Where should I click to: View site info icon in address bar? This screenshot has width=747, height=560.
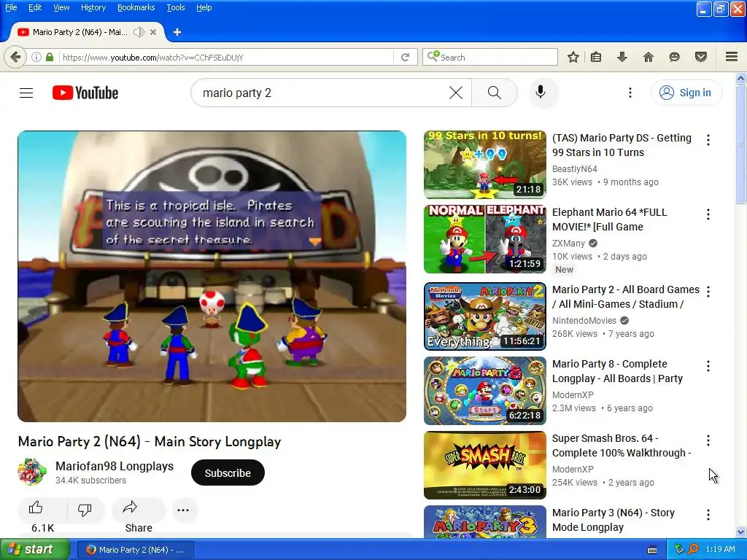(x=36, y=57)
